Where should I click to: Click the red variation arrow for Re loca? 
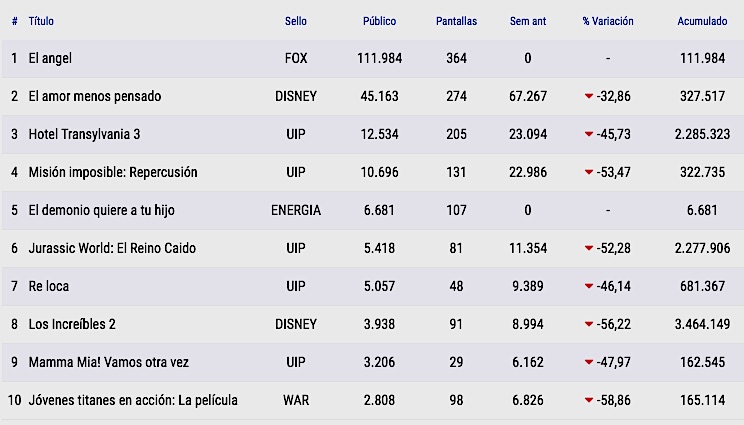(x=589, y=286)
